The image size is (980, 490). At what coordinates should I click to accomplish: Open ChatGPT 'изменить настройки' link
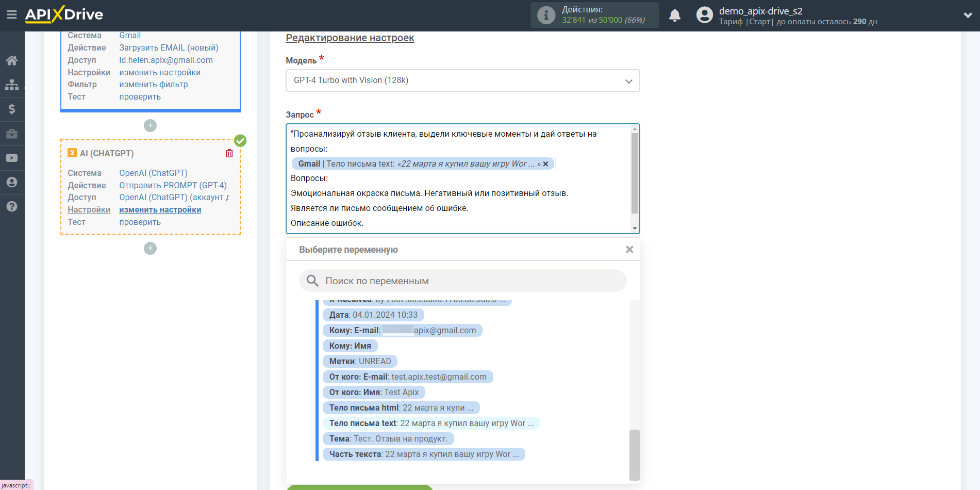[x=160, y=210]
